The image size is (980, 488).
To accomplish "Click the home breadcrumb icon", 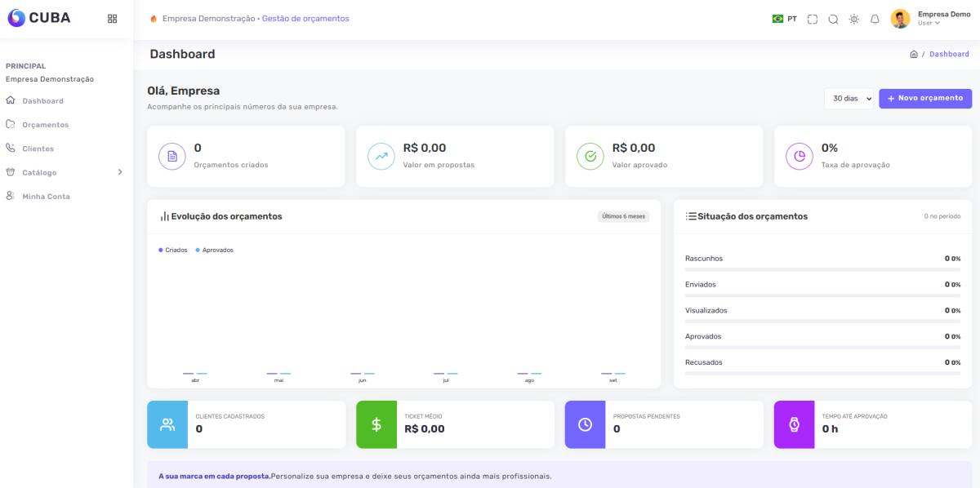I will click(913, 54).
